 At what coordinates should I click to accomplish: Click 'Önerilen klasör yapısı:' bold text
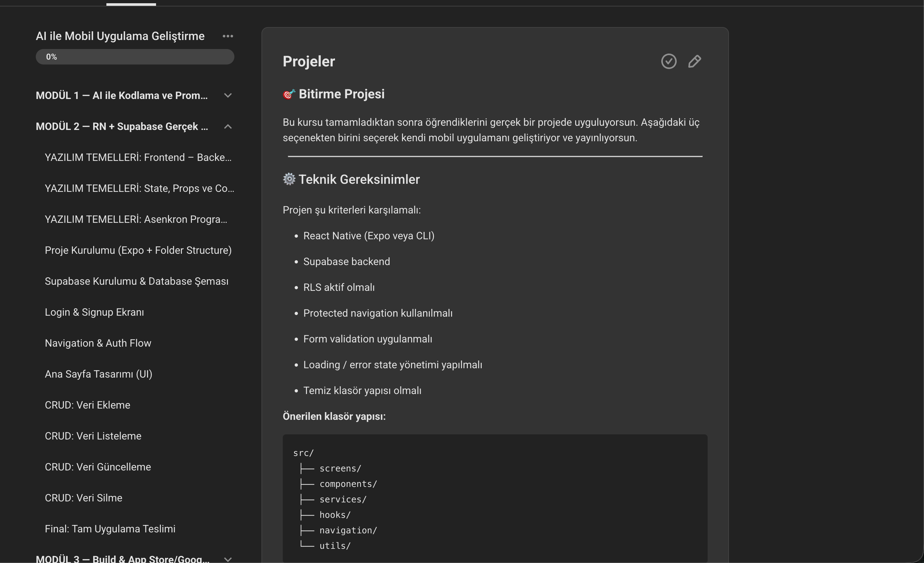(x=334, y=416)
